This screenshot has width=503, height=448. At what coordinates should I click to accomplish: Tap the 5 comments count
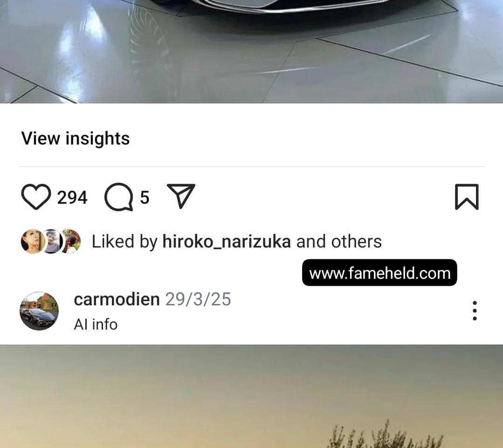tap(145, 197)
